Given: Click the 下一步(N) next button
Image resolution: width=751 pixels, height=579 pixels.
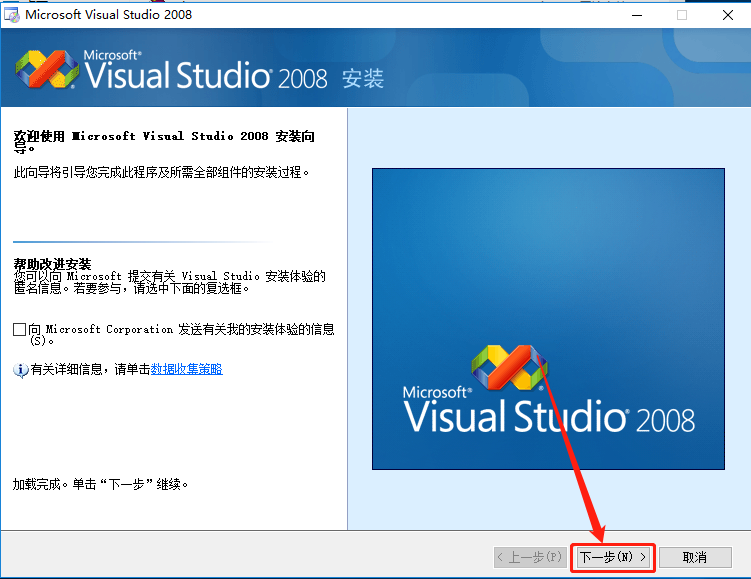Looking at the screenshot, I should pyautogui.click(x=613, y=557).
